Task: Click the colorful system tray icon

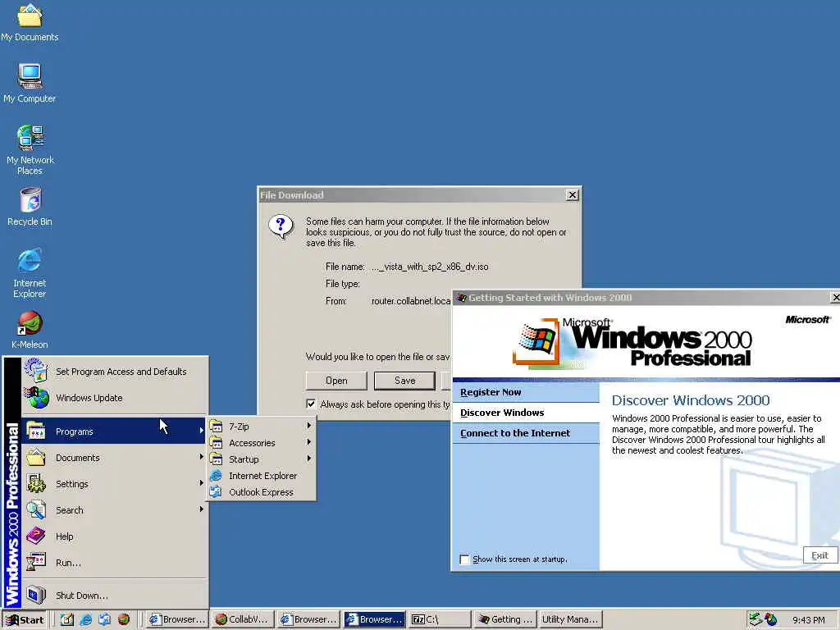Action: [x=771, y=620]
